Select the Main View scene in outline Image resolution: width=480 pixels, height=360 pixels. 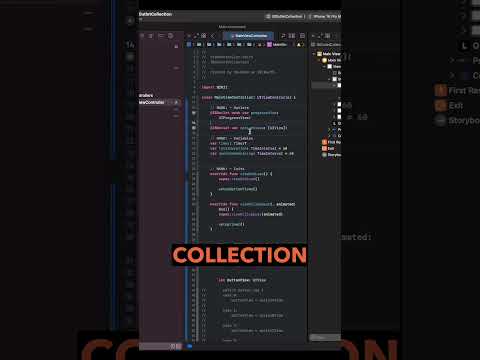(329, 54)
